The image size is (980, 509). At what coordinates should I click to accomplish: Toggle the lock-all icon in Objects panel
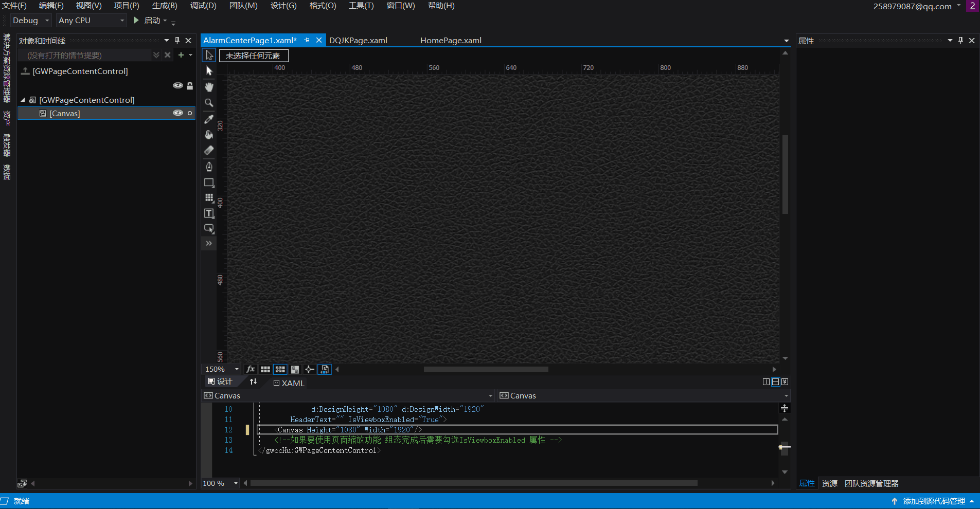click(x=190, y=86)
